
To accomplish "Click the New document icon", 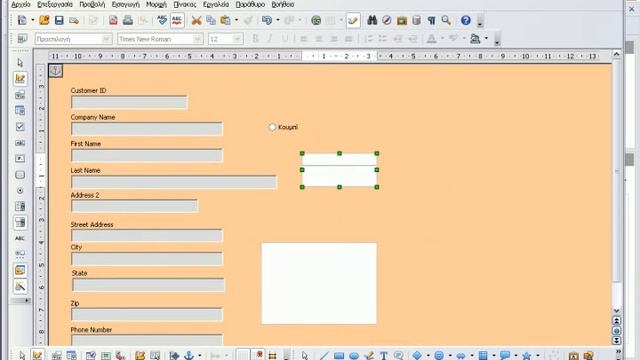I will coord(22,20).
